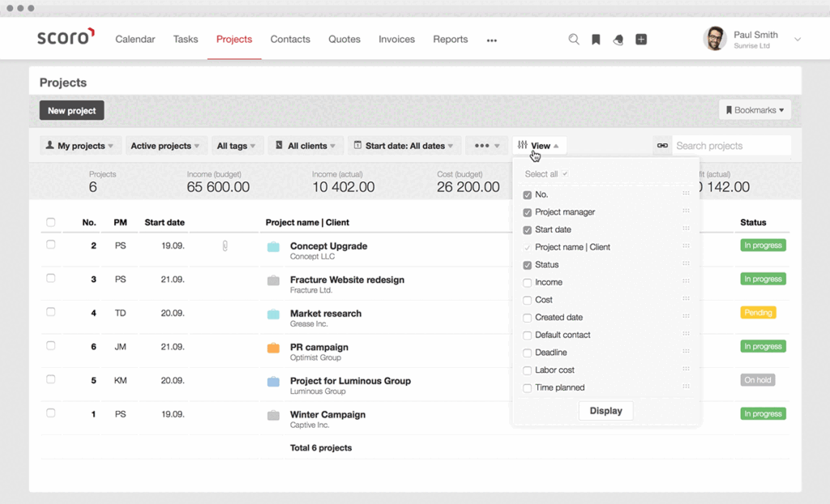Open the PR campaign project link
Viewport: 830px width, 504px height.
(319, 348)
